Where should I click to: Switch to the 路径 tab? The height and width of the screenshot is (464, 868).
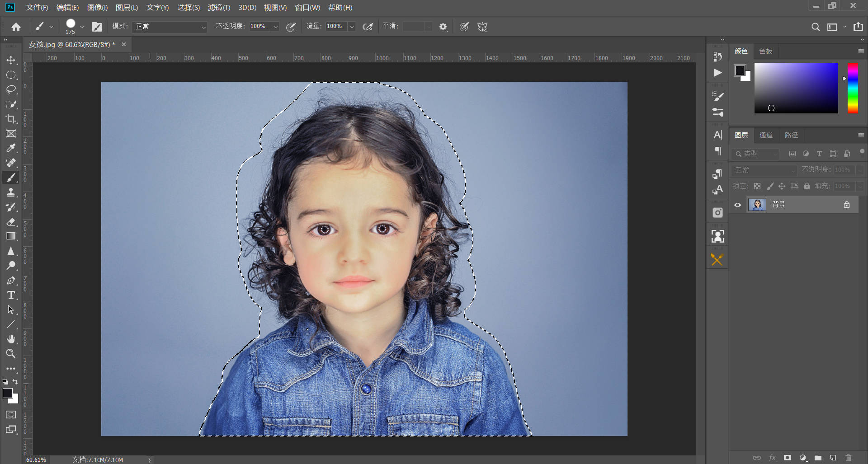coord(791,135)
